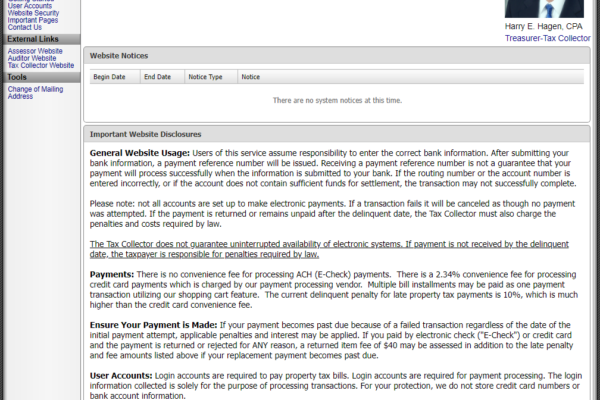Click the 'no system notices' message
Screen dimensions: 600x400
tap(336, 100)
